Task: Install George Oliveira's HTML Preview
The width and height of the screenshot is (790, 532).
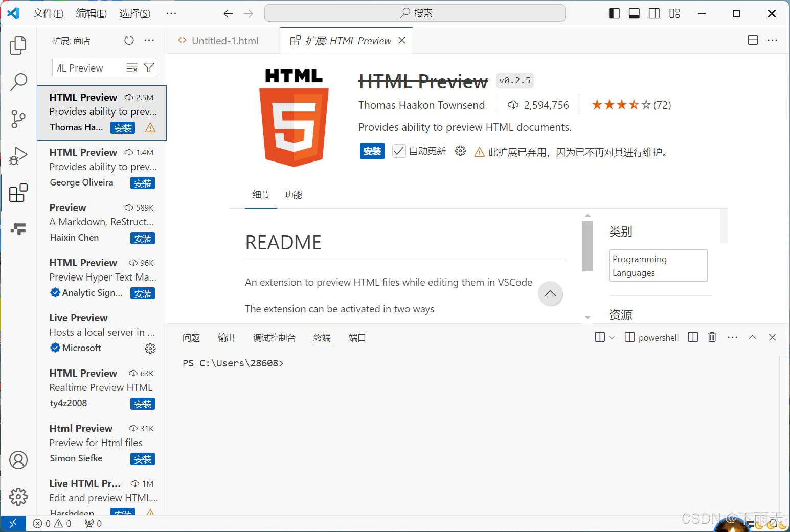Action: point(143,183)
